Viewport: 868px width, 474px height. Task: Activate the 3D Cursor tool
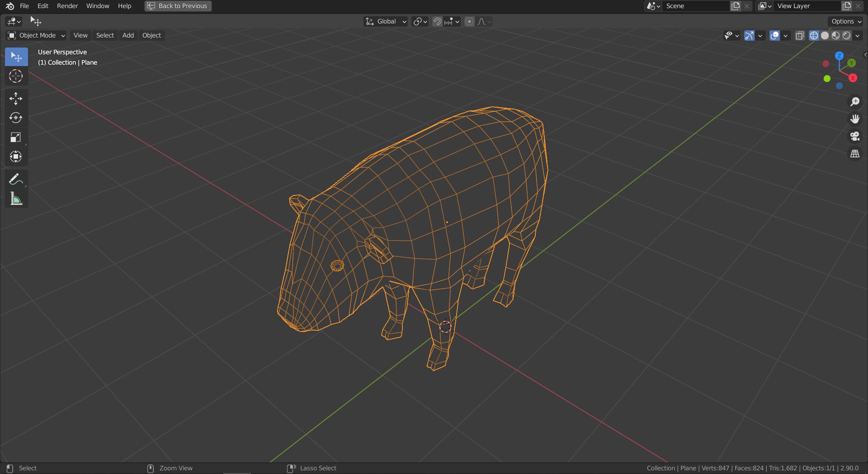click(x=16, y=76)
